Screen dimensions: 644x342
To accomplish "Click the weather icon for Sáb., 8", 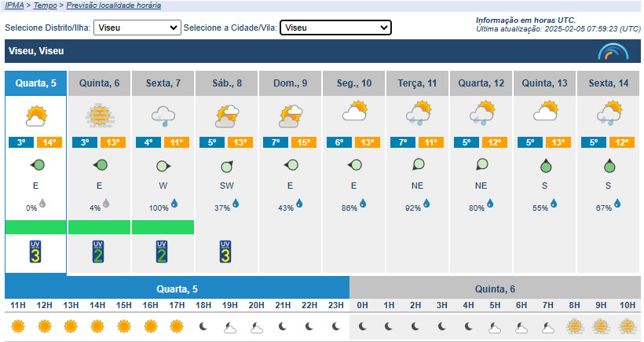I will pos(227,116).
